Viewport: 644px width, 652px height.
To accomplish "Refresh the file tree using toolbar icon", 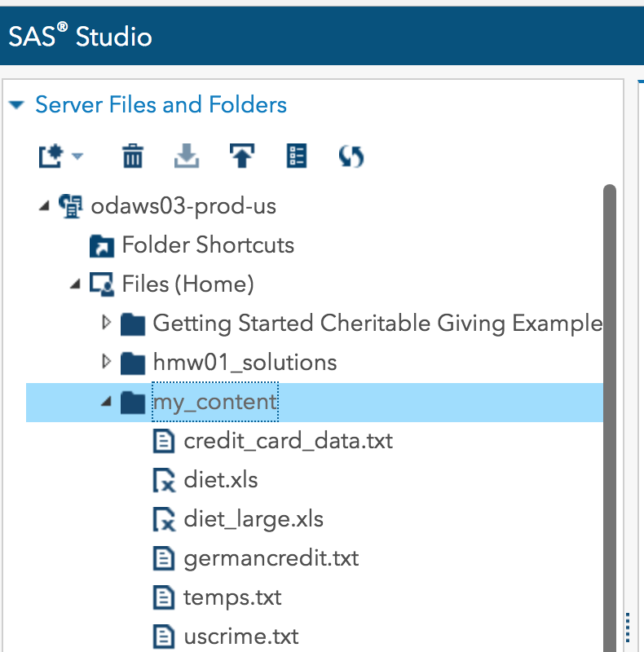I will click(351, 156).
